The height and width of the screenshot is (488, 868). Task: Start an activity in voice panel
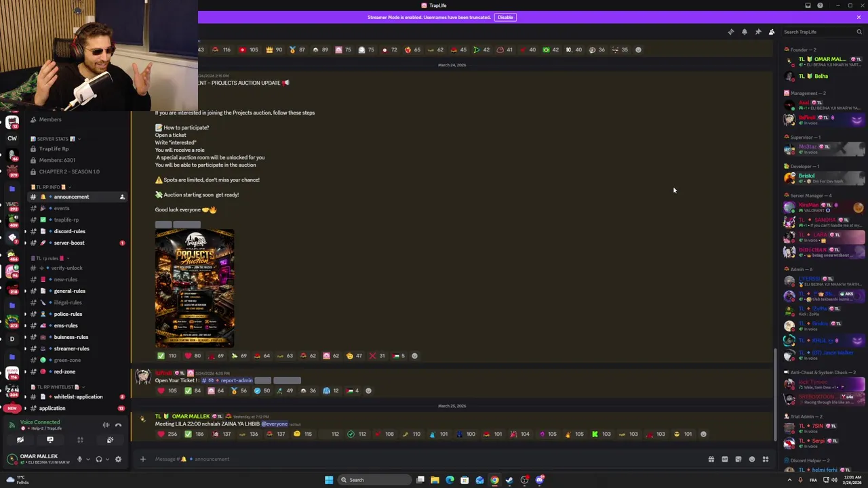point(80,440)
